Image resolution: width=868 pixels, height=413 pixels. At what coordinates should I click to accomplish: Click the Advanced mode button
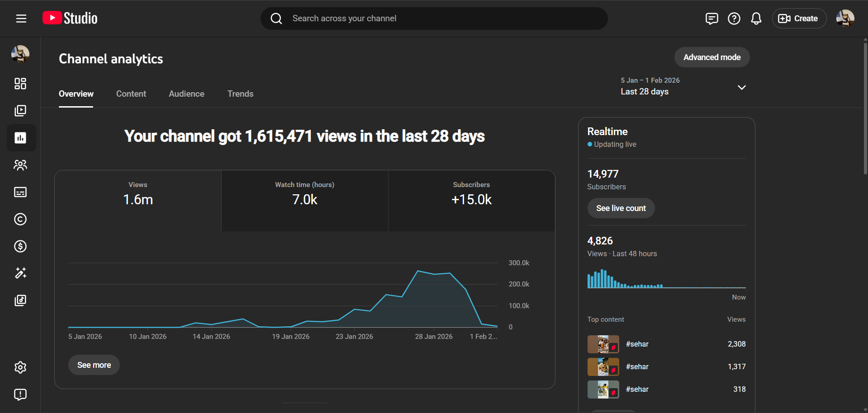(711, 57)
